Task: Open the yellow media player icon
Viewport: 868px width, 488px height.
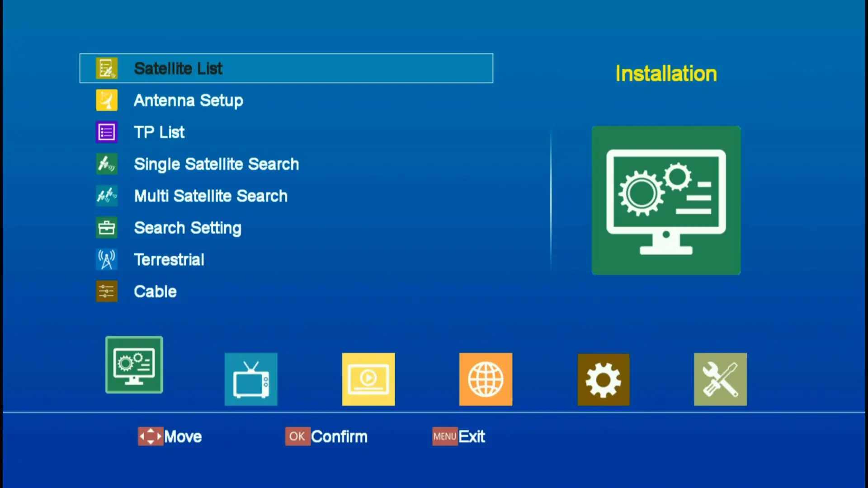Action: point(368,379)
